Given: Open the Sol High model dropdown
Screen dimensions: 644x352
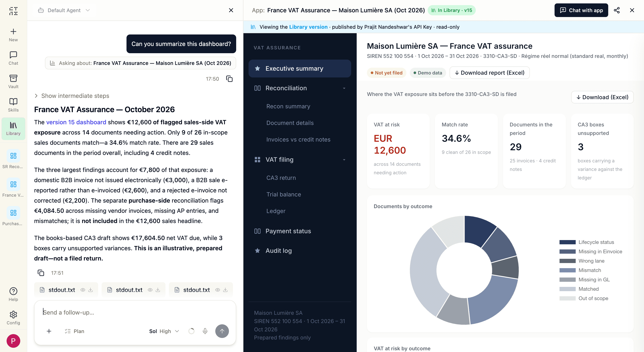Looking at the screenshot, I should (164, 331).
